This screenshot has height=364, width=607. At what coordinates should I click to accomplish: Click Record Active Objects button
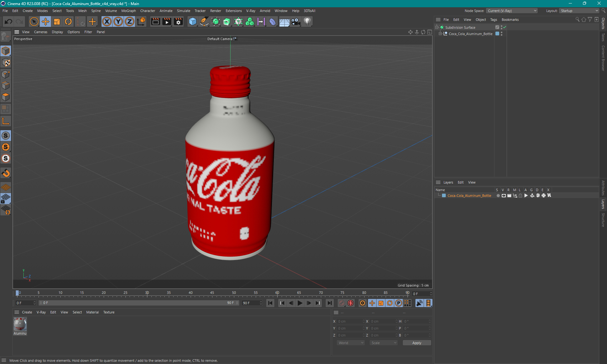pyautogui.click(x=342, y=303)
